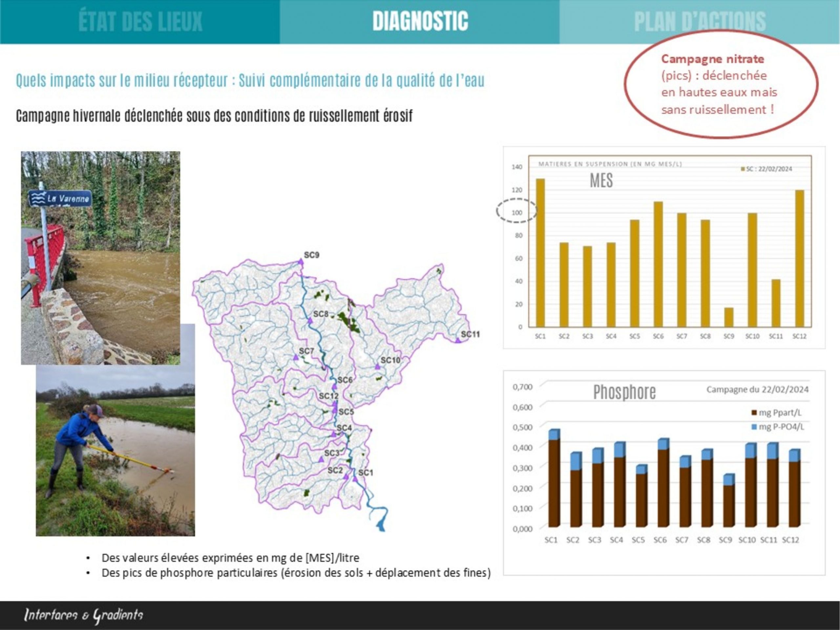The height and width of the screenshot is (630, 840).
Task: Click the mg Ppart/L brown legend swatch
Action: click(754, 413)
